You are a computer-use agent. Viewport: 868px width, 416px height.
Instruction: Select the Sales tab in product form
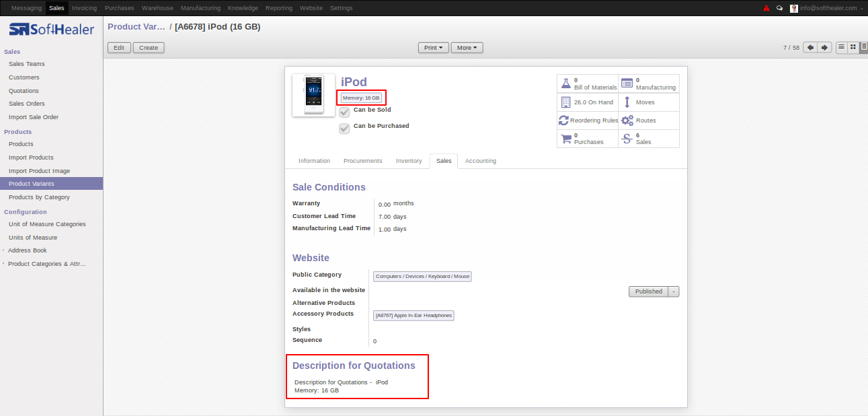[x=444, y=161]
